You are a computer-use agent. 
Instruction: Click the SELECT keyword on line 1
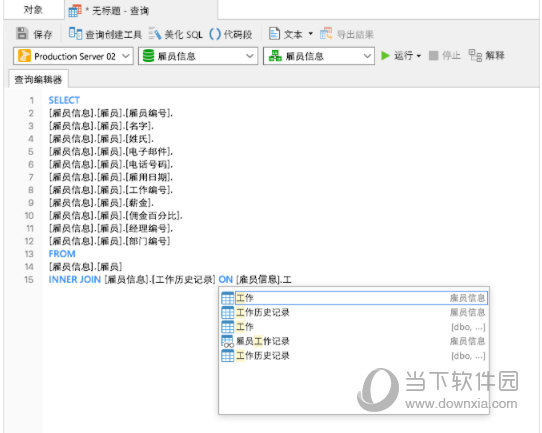click(x=64, y=100)
